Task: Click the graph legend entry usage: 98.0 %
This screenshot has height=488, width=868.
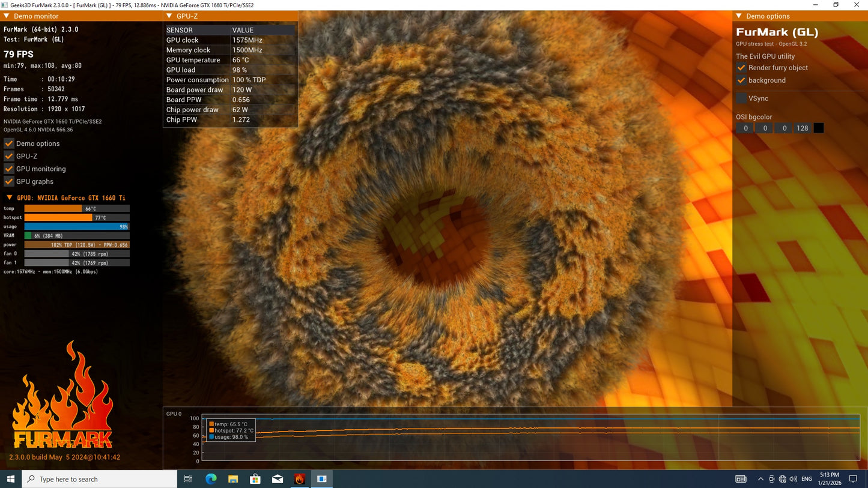Action: pyautogui.click(x=228, y=437)
